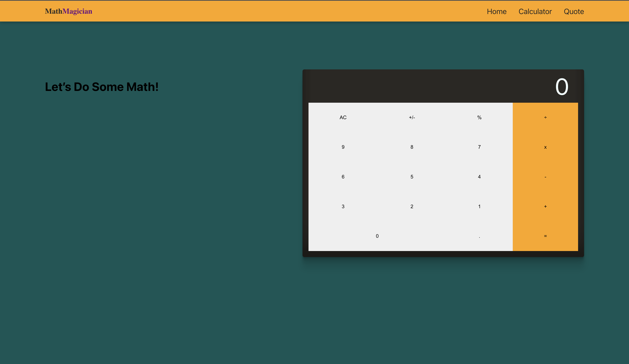Image resolution: width=629 pixels, height=364 pixels.
Task: Open the Home navigation link
Action: click(496, 11)
